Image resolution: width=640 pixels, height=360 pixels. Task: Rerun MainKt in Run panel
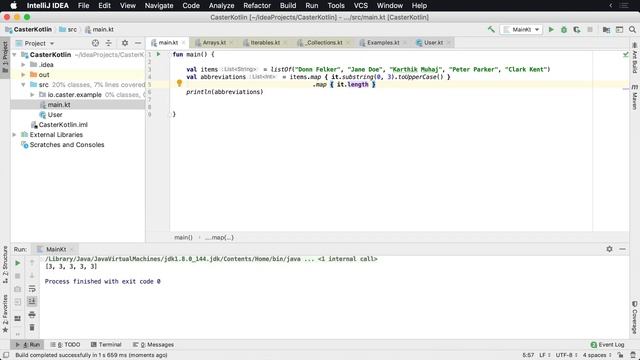coord(18,263)
